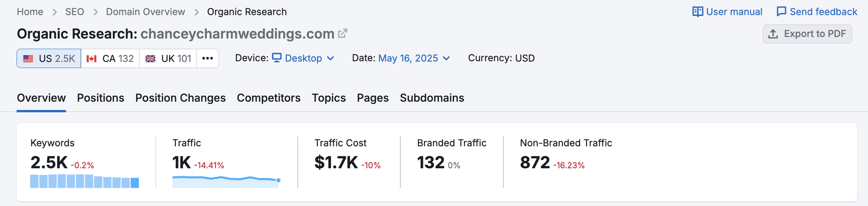Click the Keywords blue bar chart
Screen dimensions: 868x206
coord(85,182)
